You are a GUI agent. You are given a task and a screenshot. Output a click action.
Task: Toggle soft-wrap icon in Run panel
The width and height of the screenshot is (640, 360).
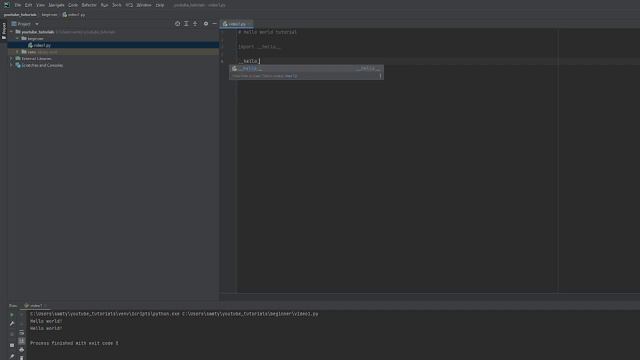point(22,333)
